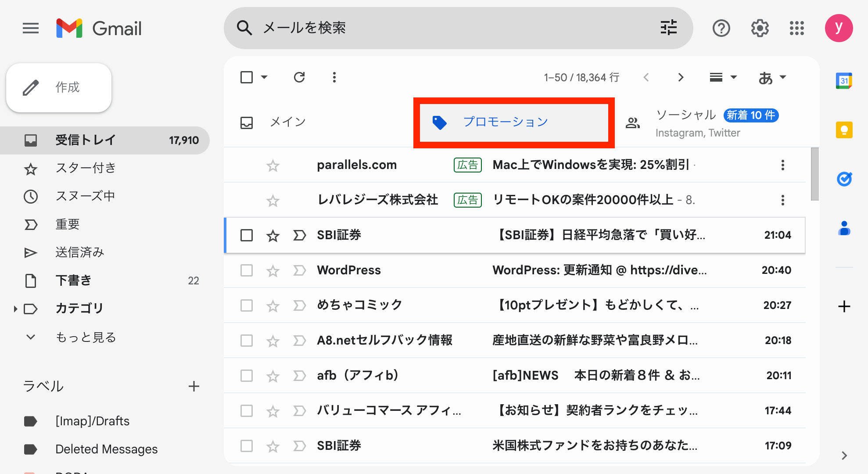Expand the カテゴリ section

click(x=15, y=309)
